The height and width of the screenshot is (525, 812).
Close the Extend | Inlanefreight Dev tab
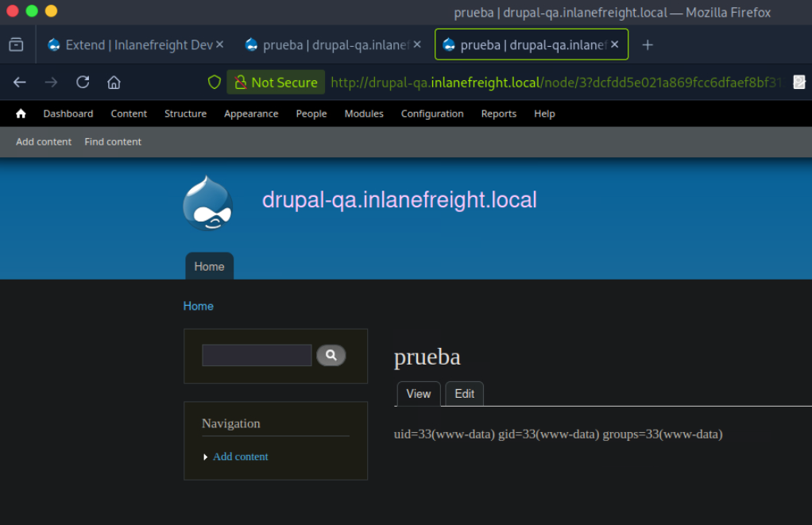point(220,45)
